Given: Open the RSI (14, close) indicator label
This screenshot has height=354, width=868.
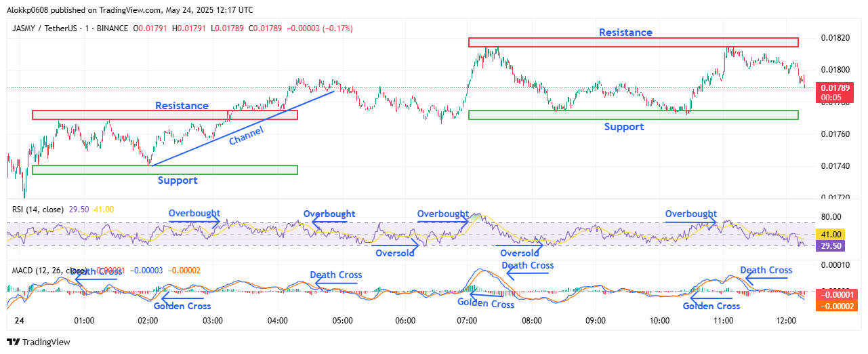Looking at the screenshot, I should click(x=38, y=210).
